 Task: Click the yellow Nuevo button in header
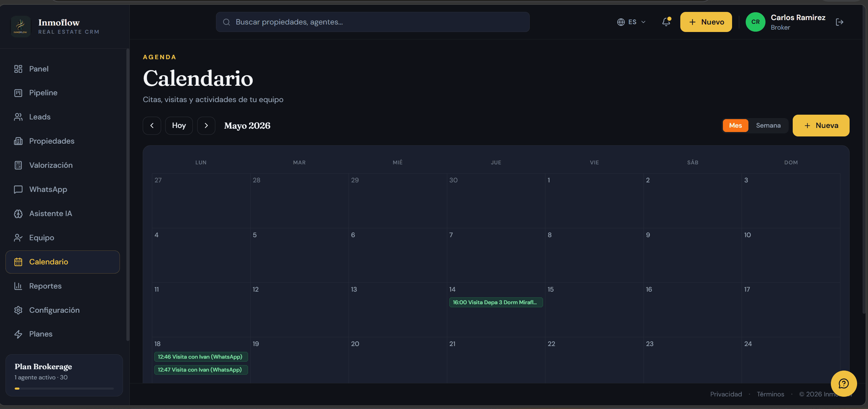pyautogui.click(x=706, y=22)
